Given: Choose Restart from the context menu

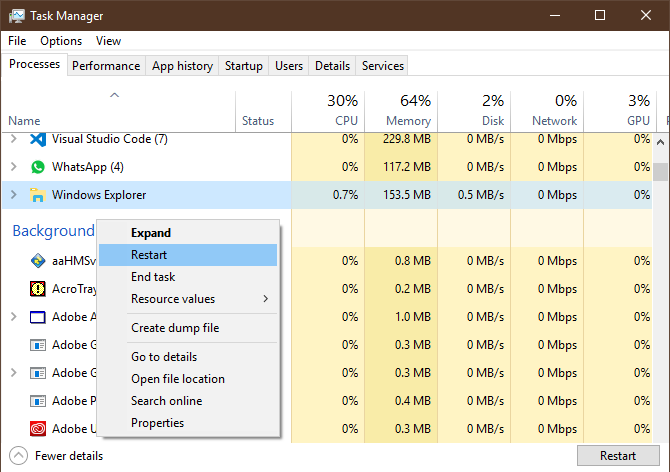Looking at the screenshot, I should coord(149,255).
